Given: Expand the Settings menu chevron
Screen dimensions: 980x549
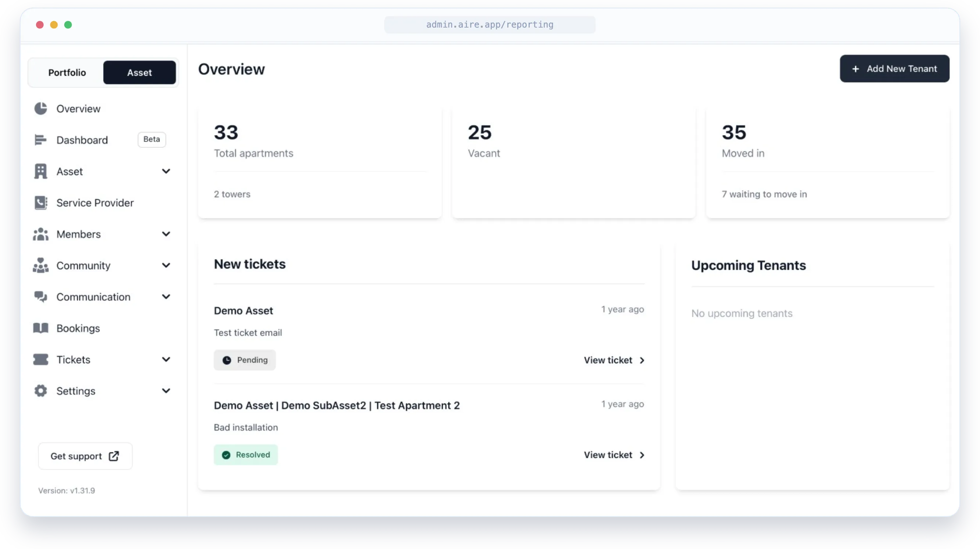Looking at the screenshot, I should pyautogui.click(x=166, y=391).
